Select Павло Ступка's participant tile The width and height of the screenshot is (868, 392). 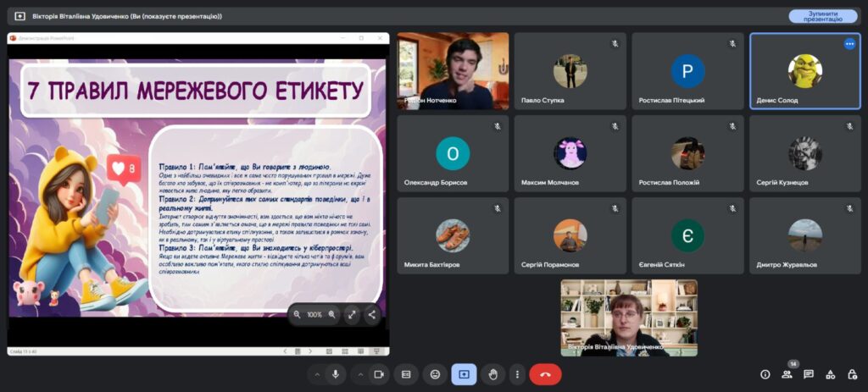(x=570, y=71)
